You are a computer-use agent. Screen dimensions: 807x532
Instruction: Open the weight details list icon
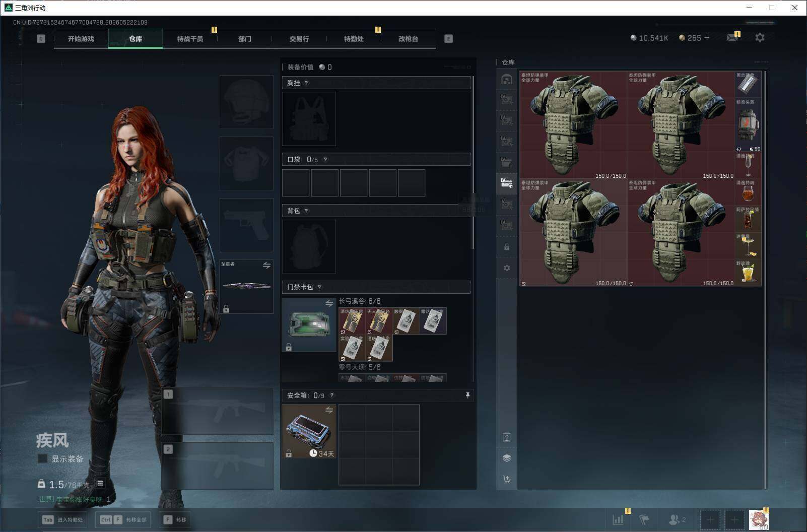[100, 484]
